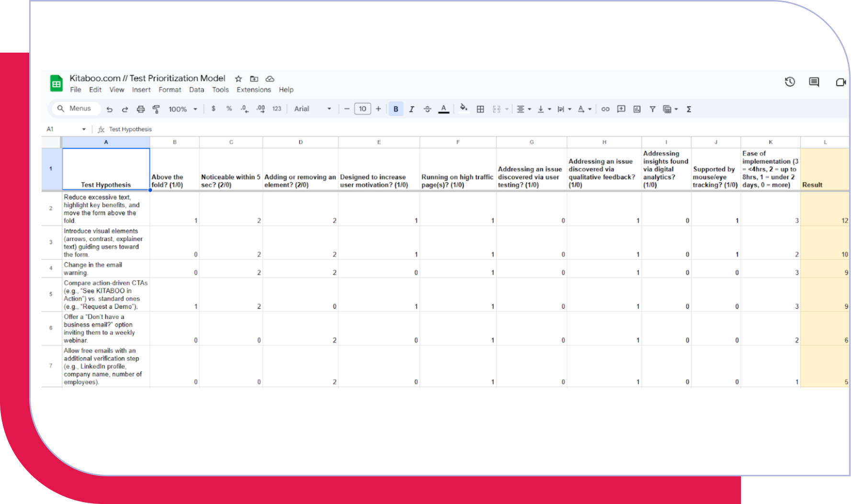Insert a comment from the toolbar
The image size is (851, 504).
tap(621, 109)
